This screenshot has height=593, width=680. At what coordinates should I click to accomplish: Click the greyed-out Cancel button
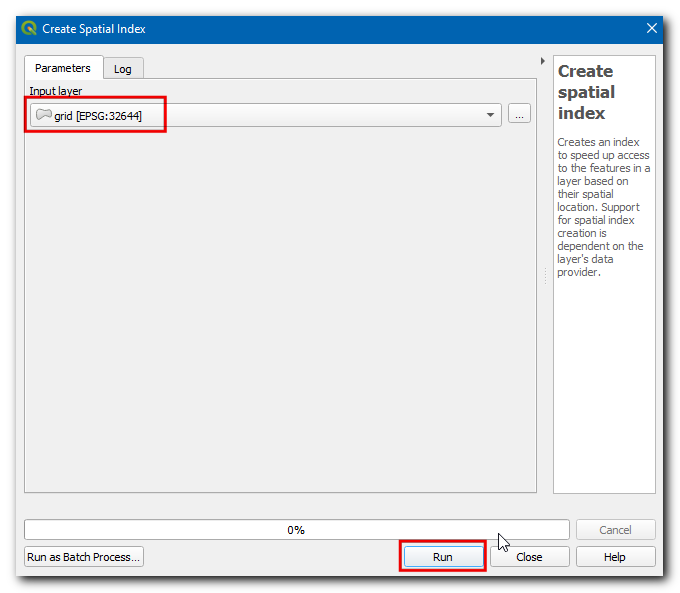pyautogui.click(x=615, y=530)
